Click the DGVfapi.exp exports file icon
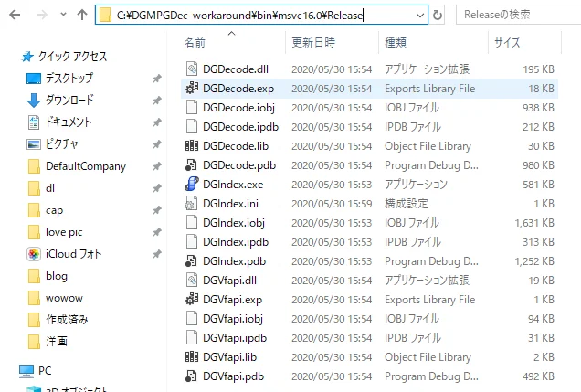Image resolution: width=581 pixels, height=392 pixels. (192, 300)
